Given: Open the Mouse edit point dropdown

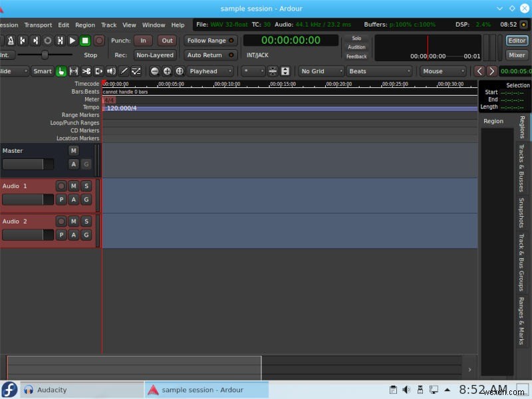Looking at the screenshot, I should [443, 71].
